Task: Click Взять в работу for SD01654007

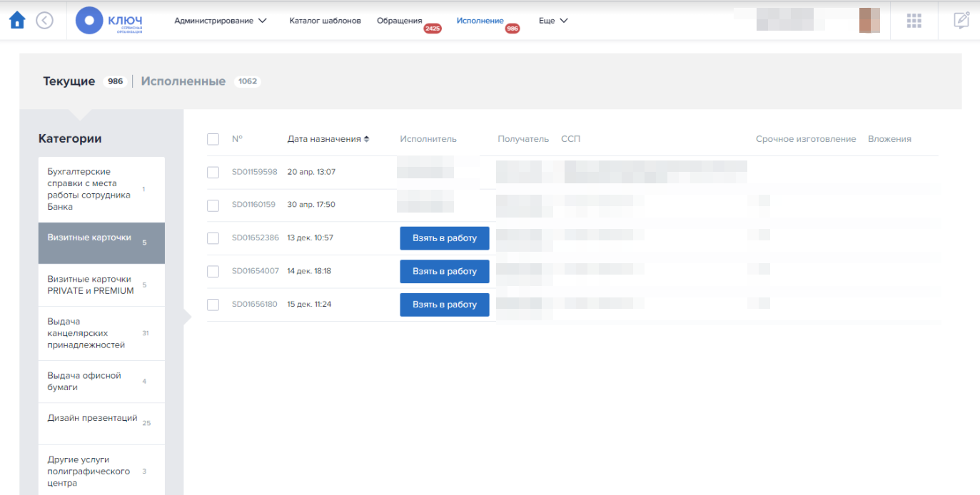Action: pos(445,271)
